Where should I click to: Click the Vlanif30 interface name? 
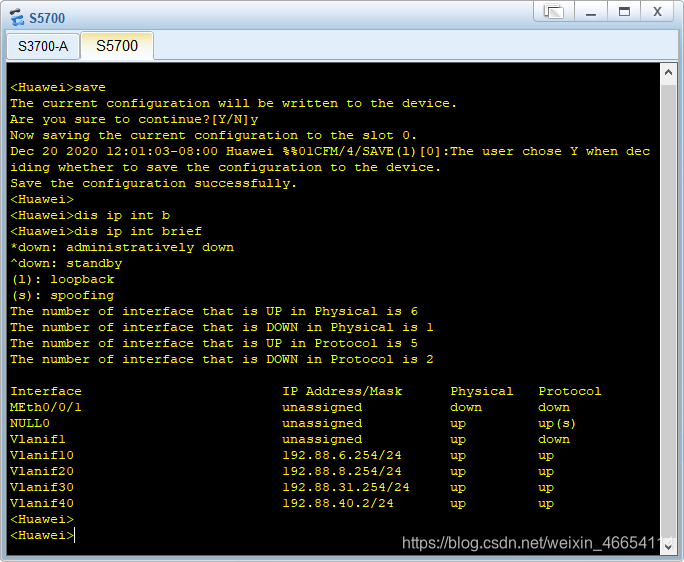pyautogui.click(x=42, y=487)
